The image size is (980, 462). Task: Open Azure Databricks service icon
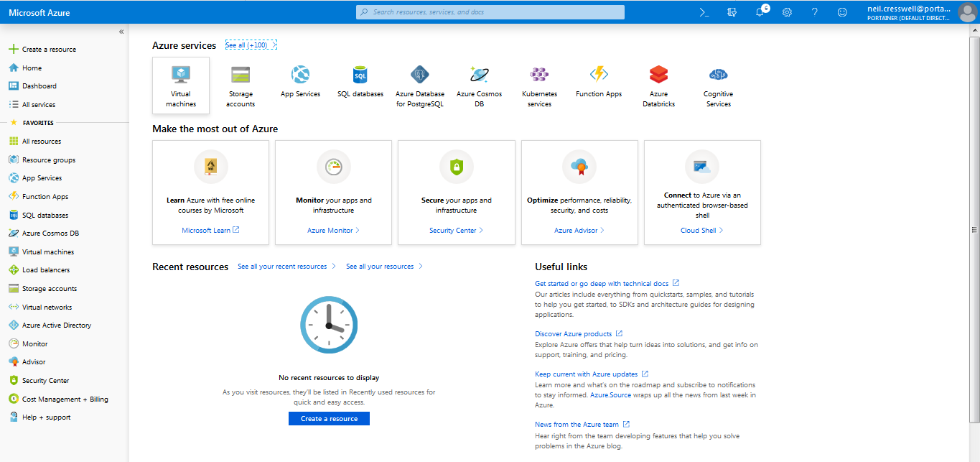[658, 75]
